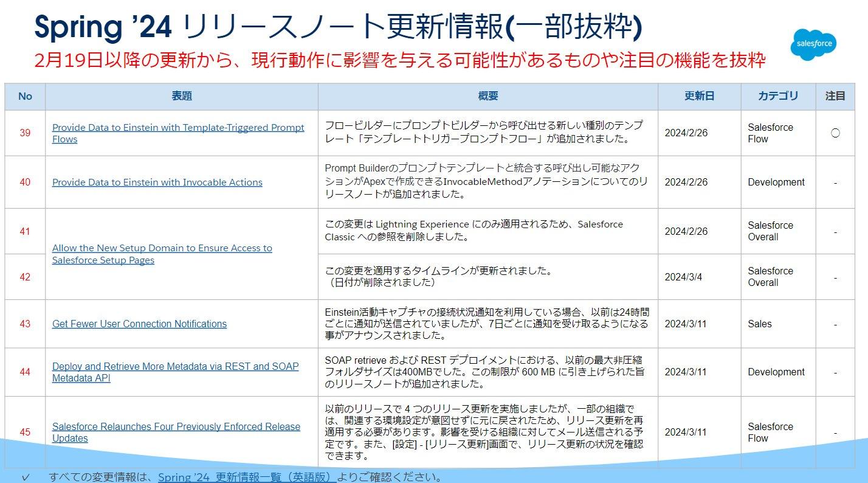Click the '注目' column header
The image size is (868, 483).
pos(835,96)
